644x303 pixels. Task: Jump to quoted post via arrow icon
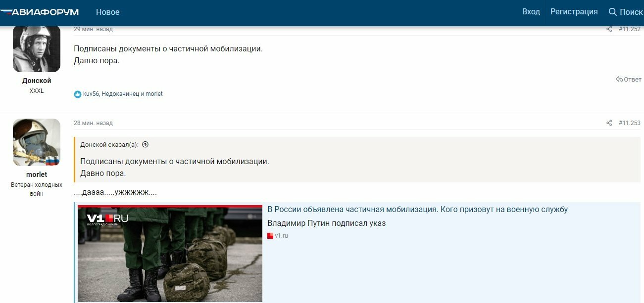pyautogui.click(x=145, y=145)
